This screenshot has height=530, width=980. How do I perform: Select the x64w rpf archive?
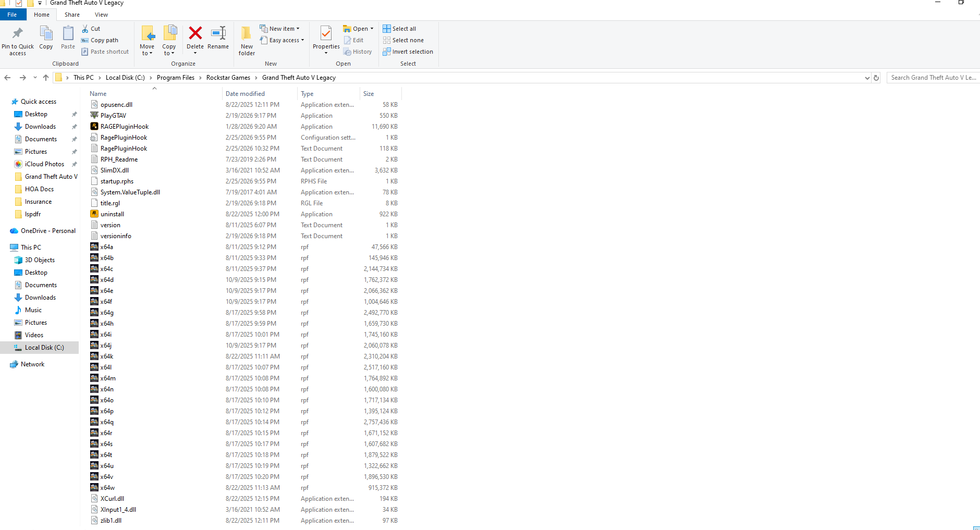[x=102, y=488]
